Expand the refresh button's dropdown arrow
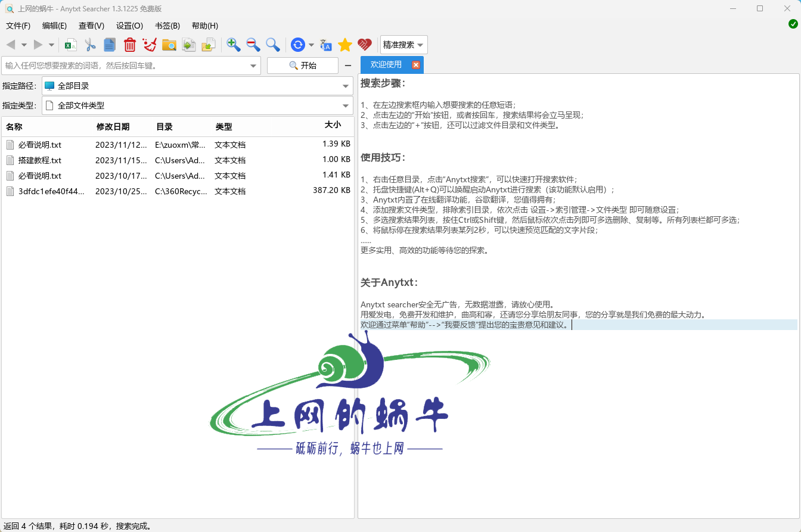 click(311, 45)
